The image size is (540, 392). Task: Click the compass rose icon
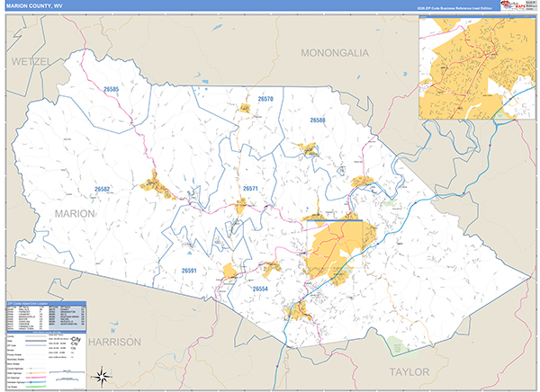102,376
